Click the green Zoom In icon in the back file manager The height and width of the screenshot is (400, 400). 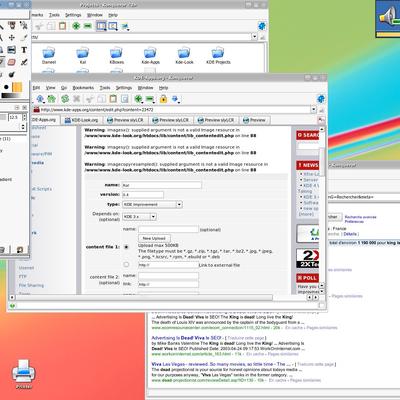point(76,26)
